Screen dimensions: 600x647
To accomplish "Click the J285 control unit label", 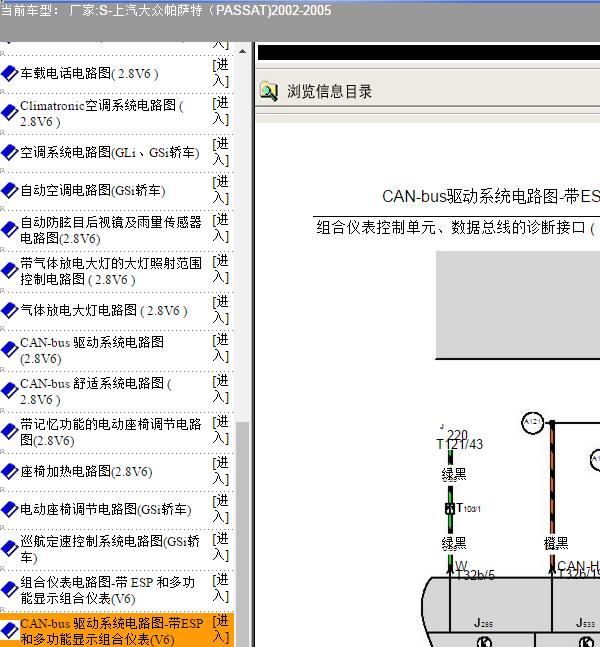I will pyautogui.click(x=483, y=623).
